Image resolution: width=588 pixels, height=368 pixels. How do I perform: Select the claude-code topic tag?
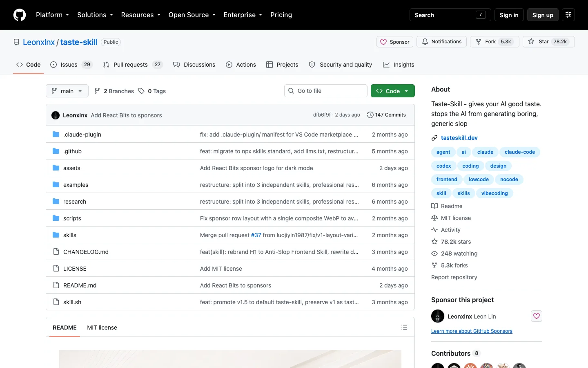pos(520,152)
